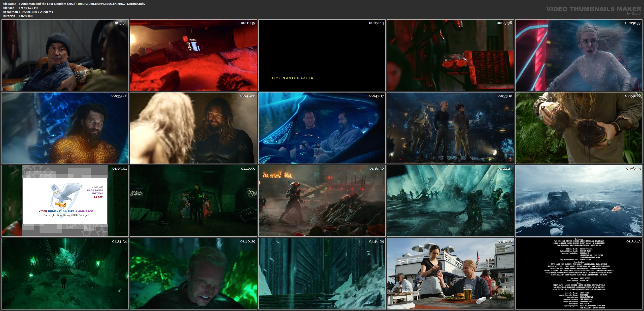Select the blue vehicle cockpit thumbnail at 00:47:17
This screenshot has width=644, height=311.
322,128
